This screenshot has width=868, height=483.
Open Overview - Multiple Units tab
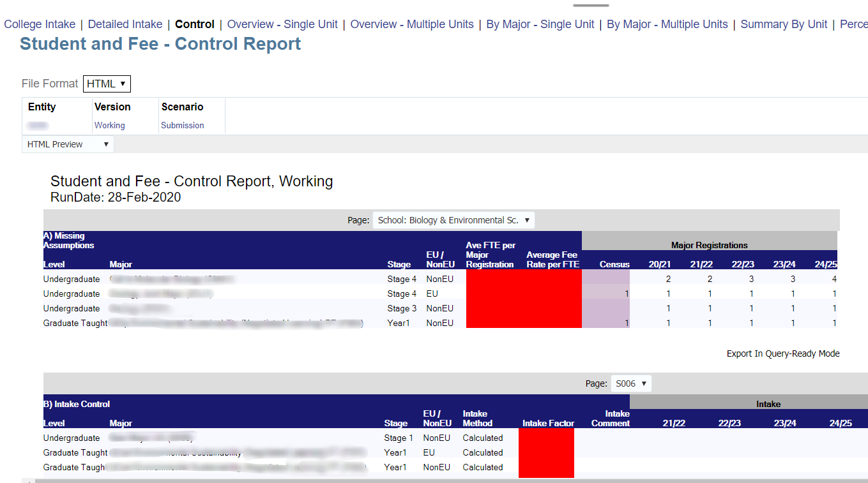pos(412,24)
